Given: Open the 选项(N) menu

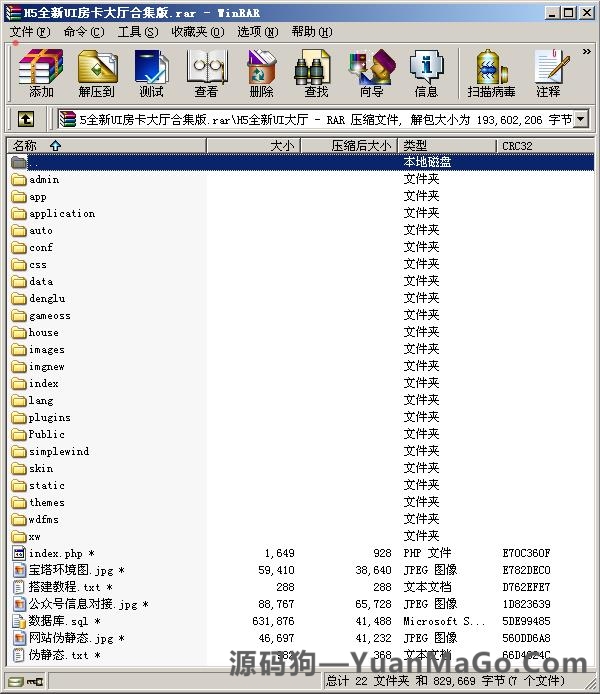Looking at the screenshot, I should click(x=258, y=32).
